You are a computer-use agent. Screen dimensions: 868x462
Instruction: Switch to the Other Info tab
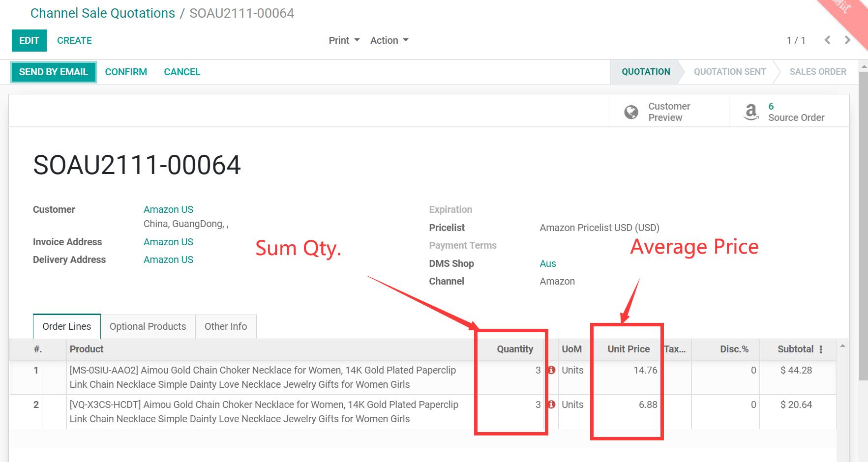click(226, 326)
